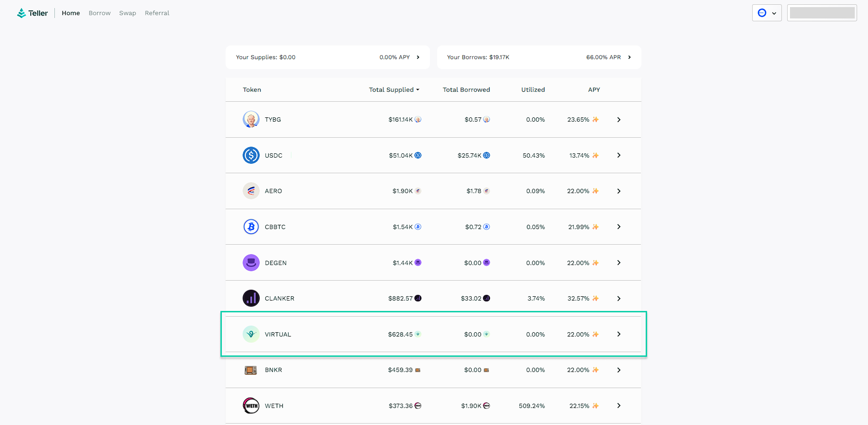Click the wallet address field
This screenshot has height=425, width=868.
pyautogui.click(x=822, y=13)
